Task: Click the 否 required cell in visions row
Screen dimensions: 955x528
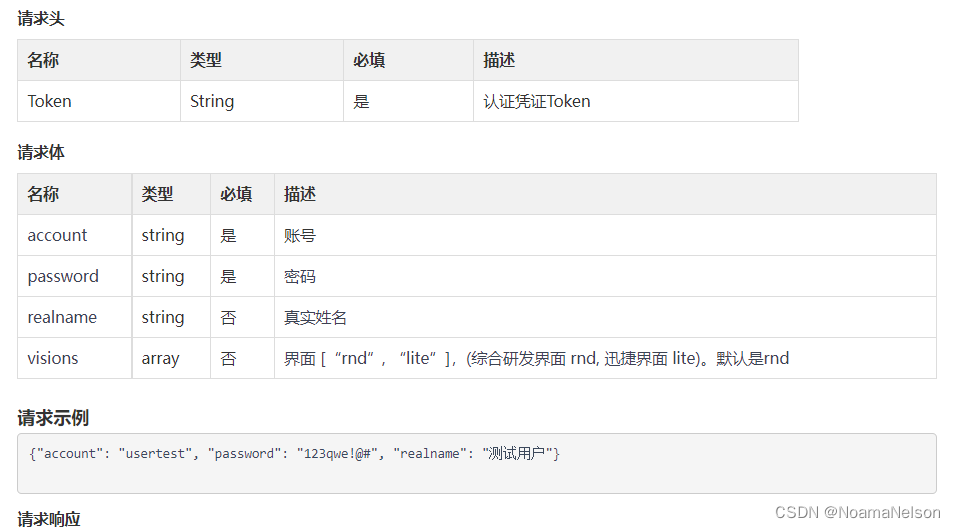Action: [x=242, y=358]
